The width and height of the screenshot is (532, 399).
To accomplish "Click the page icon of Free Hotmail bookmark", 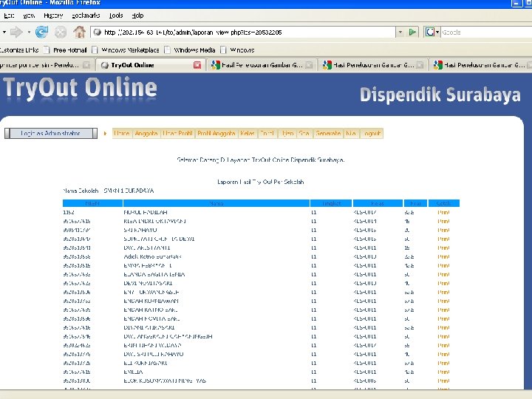I will tap(47, 50).
